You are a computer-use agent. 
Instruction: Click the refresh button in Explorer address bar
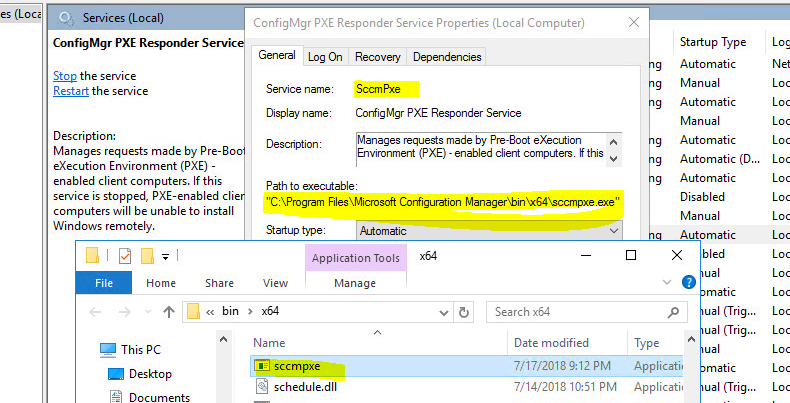[x=464, y=312]
